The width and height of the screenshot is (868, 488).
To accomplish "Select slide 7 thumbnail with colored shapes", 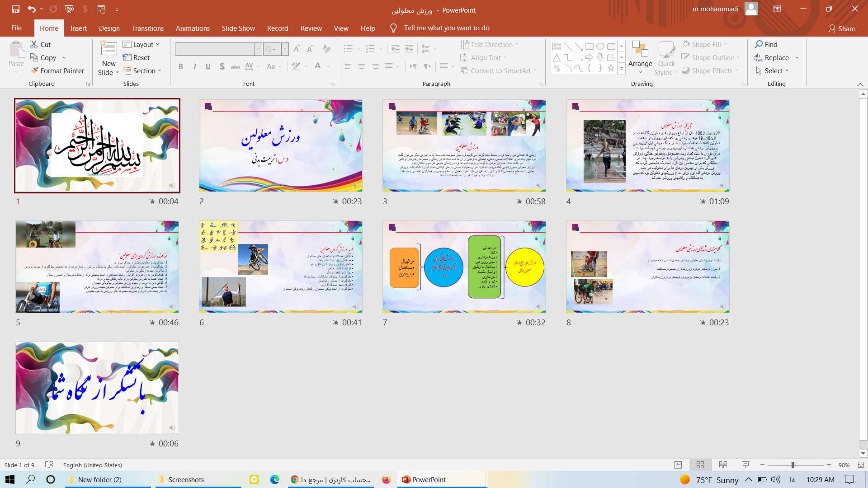I will [x=464, y=267].
